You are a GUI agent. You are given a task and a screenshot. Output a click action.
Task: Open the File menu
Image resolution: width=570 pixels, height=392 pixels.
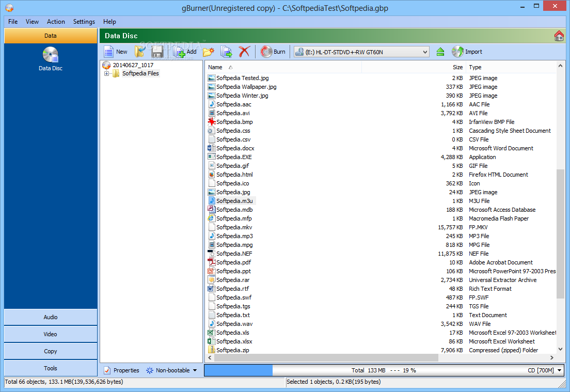[13, 22]
